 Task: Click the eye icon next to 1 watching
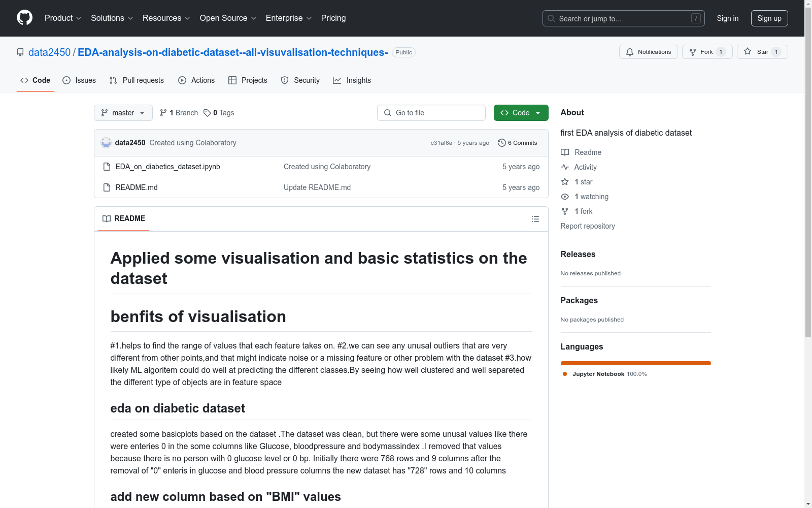pyautogui.click(x=565, y=197)
